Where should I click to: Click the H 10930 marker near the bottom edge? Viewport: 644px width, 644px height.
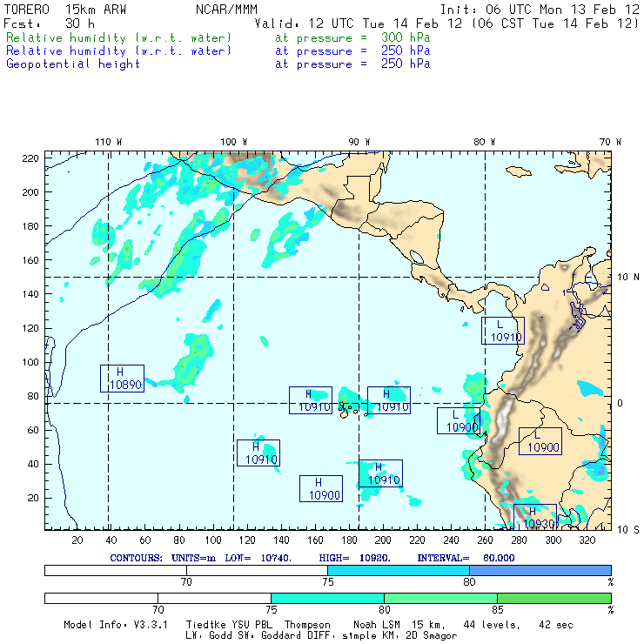tap(534, 517)
